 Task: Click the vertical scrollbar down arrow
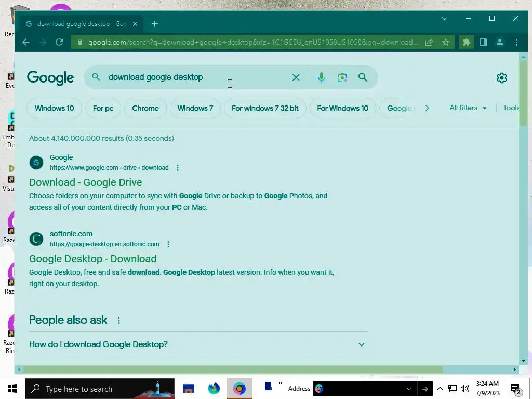coord(523,361)
